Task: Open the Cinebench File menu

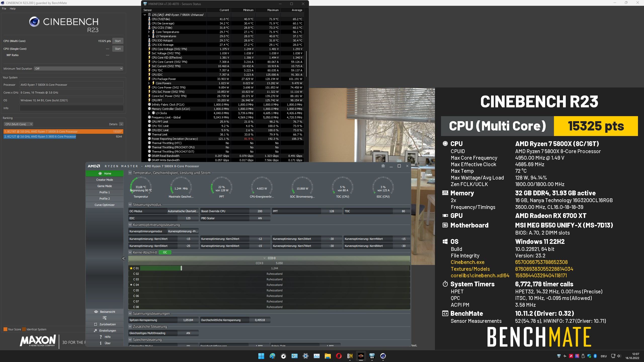Action: (x=4, y=9)
